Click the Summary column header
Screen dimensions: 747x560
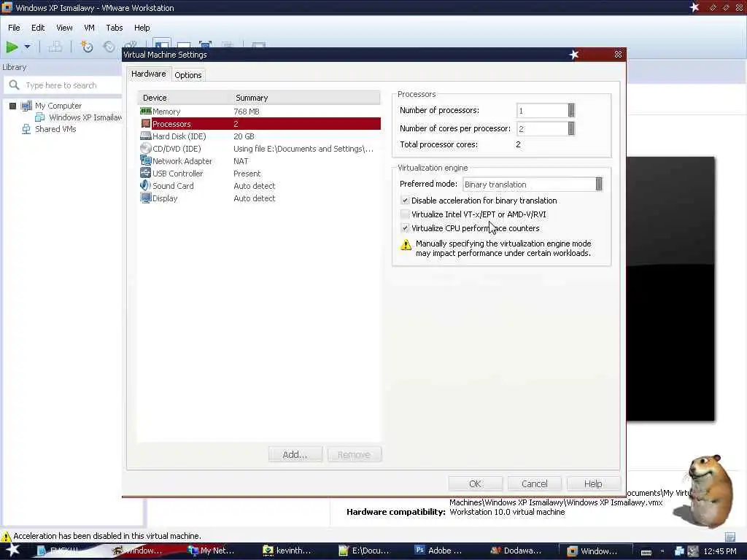coord(306,98)
